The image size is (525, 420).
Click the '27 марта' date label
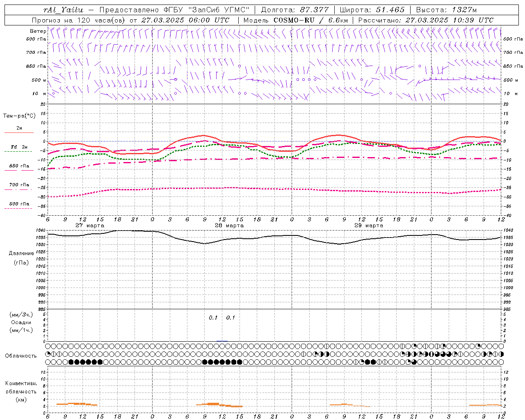(x=90, y=226)
